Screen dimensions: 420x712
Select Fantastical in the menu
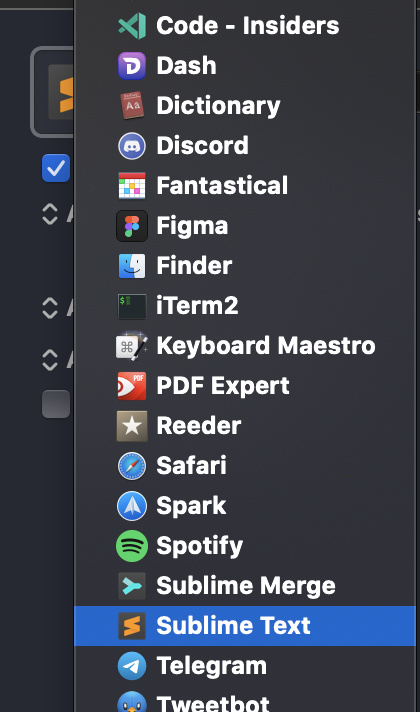coord(245,186)
